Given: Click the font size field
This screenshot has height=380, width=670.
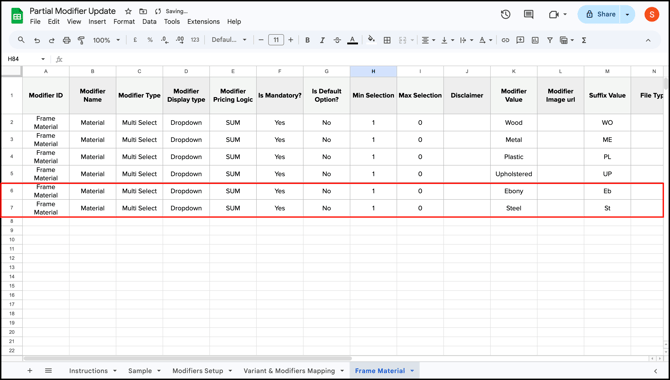Looking at the screenshot, I should coord(276,40).
